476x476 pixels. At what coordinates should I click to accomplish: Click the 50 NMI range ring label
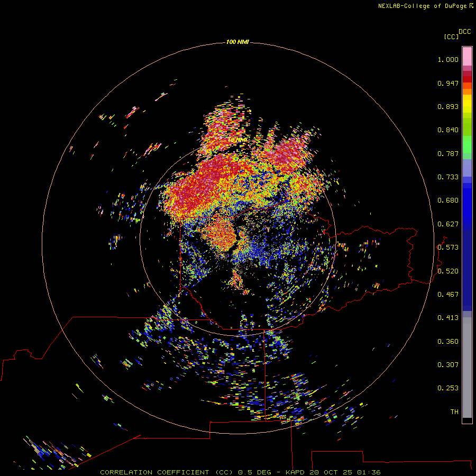(x=237, y=140)
